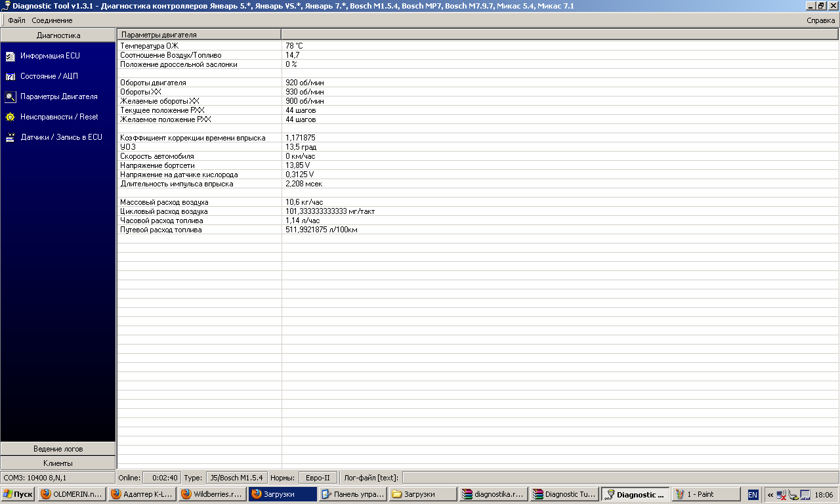Viewport: 840px width, 504px height.
Task: Click the Датчики / Запись в ECU icon
Action: 10,138
